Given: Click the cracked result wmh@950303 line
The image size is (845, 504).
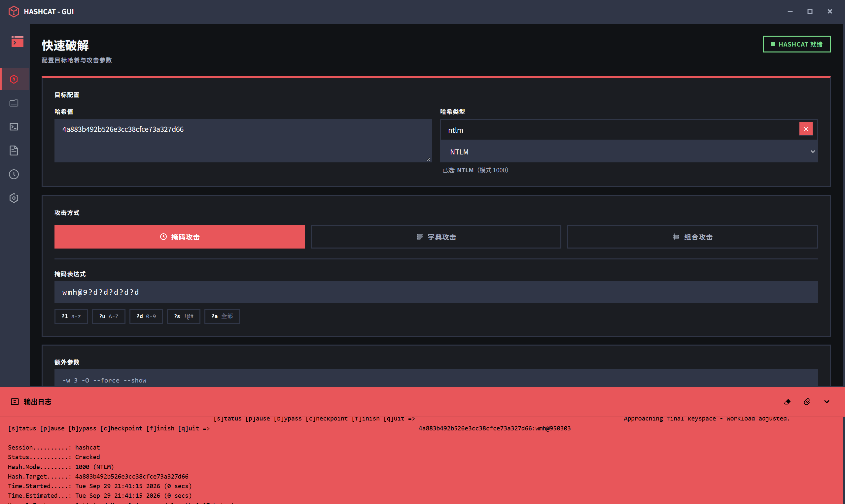Looking at the screenshot, I should [x=494, y=428].
